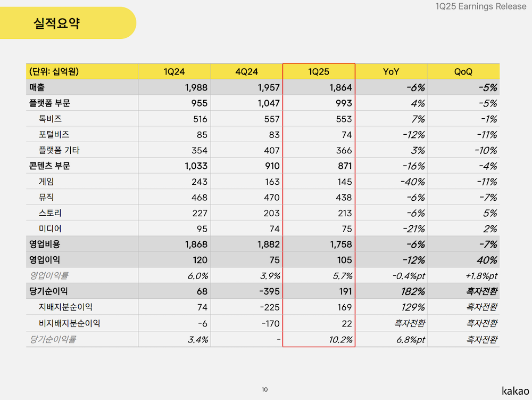Screen dimensions: 532x400
Task: Click the -10% QoQ for 플랫폼 기타
Action: point(486,150)
